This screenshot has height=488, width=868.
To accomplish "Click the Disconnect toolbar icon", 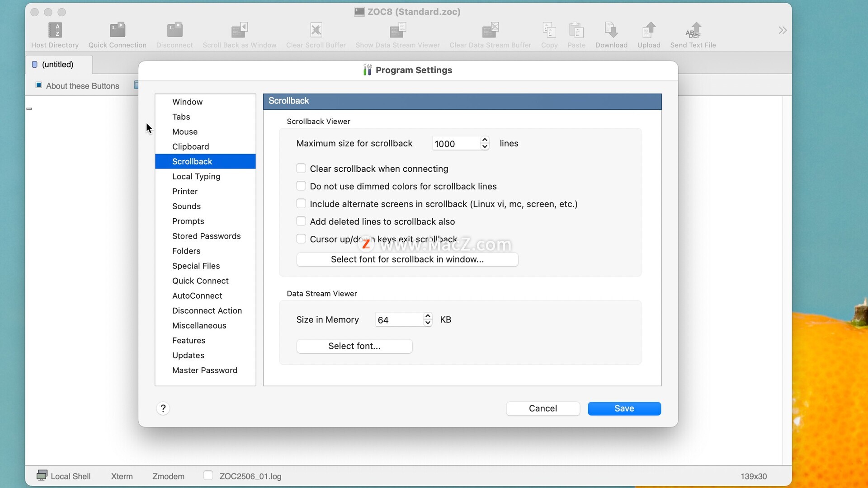I will pos(175,30).
